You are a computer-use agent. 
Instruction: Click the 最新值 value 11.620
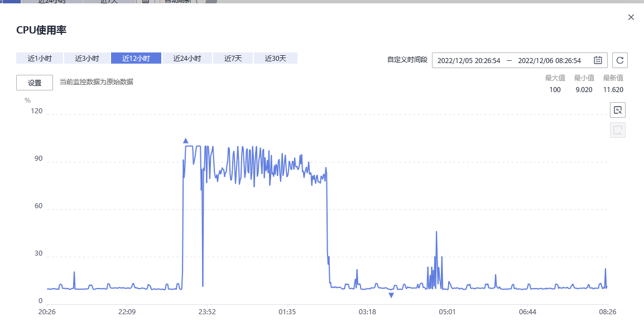[x=613, y=90]
